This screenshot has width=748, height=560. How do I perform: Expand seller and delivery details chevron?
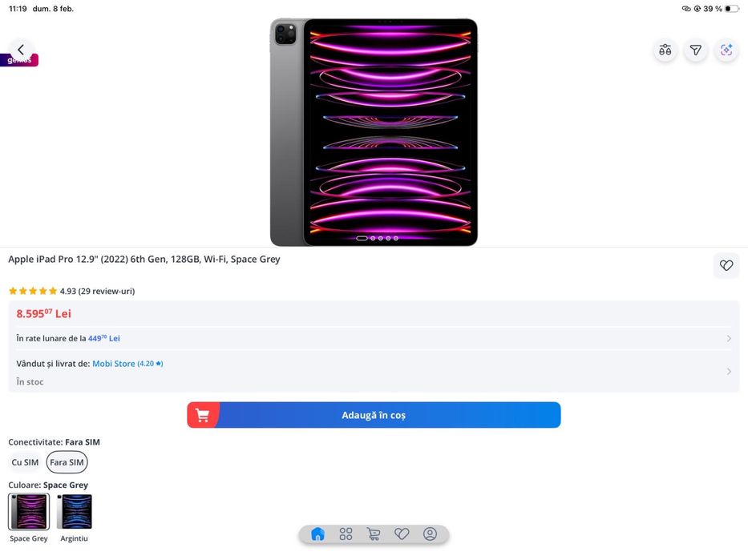pyautogui.click(x=729, y=371)
